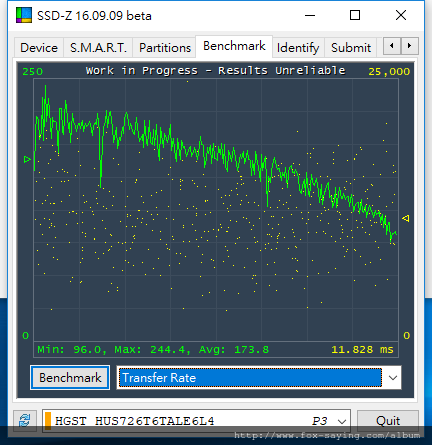This screenshot has width=432, height=445.
Task: Open the Transfer Rate test type dropdown
Action: point(259,378)
